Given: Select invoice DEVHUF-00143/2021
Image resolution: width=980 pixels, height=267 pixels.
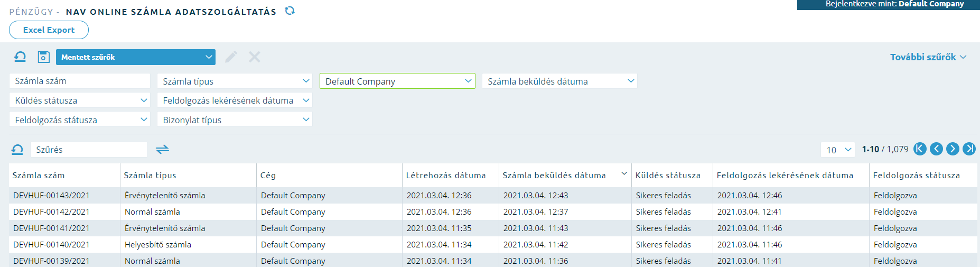Looking at the screenshot, I should (x=51, y=195).
